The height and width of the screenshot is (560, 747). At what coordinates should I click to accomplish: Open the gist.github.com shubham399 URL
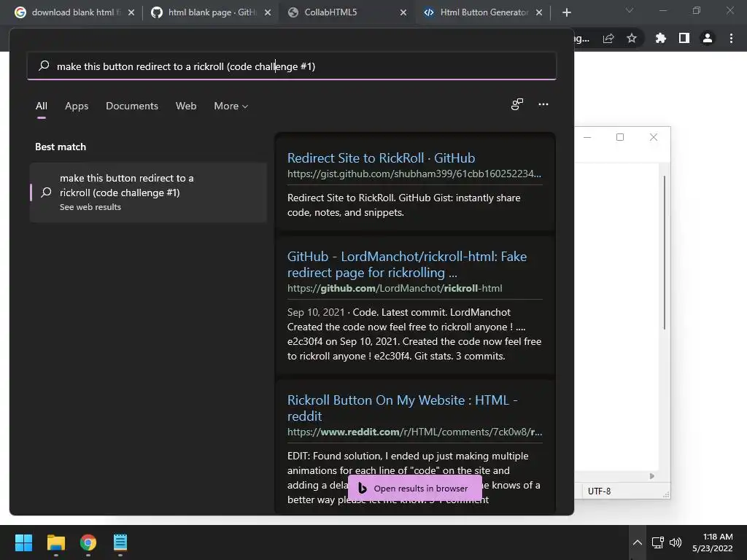pos(414,174)
